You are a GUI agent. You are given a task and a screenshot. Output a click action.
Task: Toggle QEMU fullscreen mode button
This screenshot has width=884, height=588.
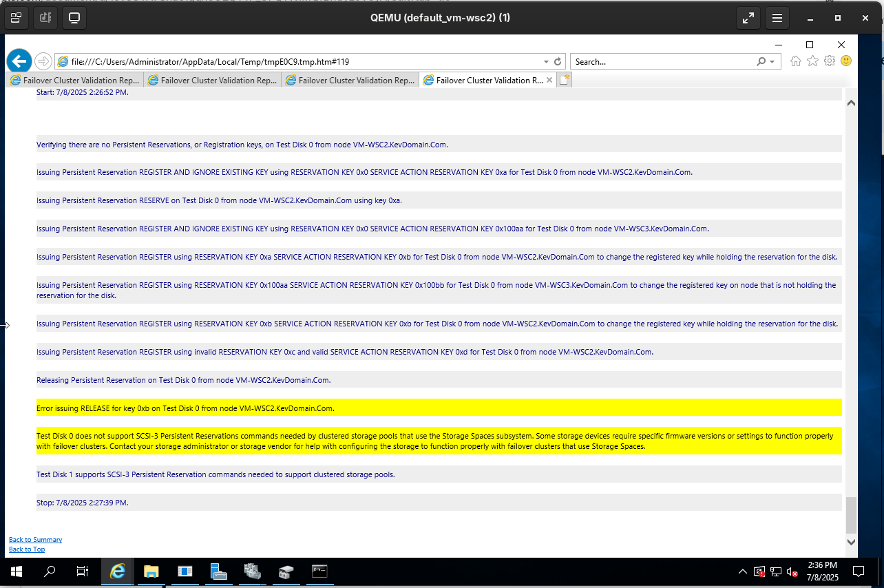(x=748, y=18)
